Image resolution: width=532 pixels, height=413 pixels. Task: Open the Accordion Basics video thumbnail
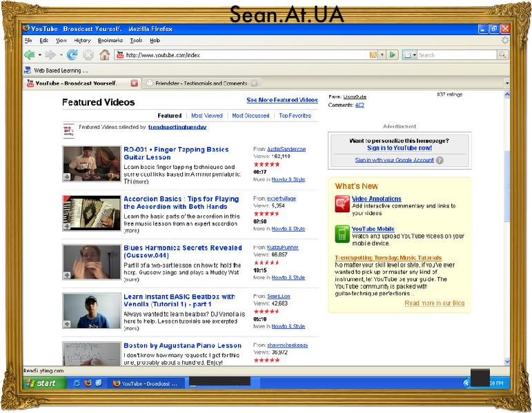tap(92, 212)
